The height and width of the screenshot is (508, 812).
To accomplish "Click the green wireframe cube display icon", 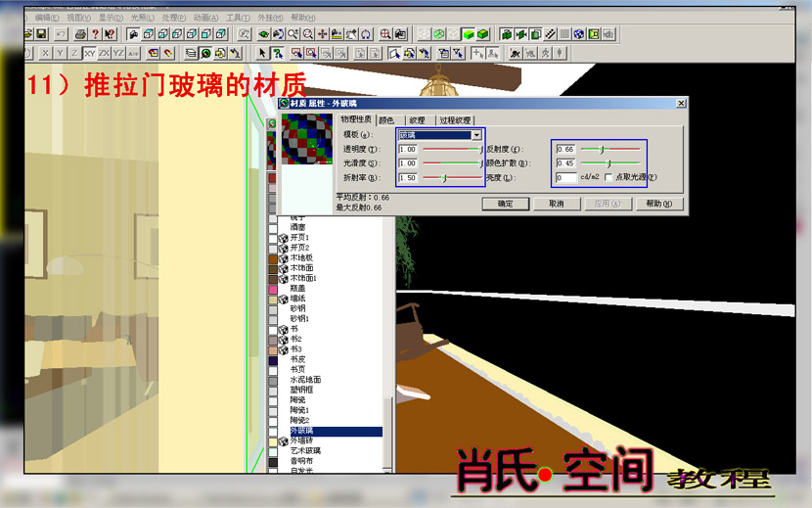I will point(438,34).
